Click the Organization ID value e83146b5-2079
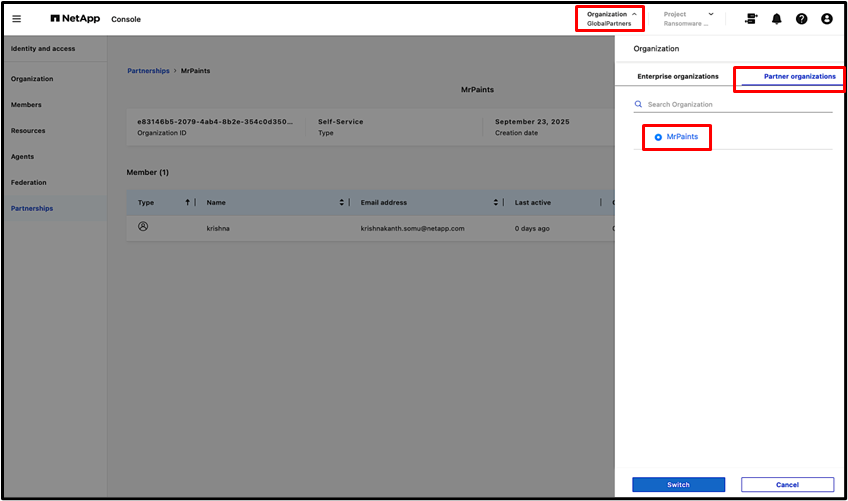 pos(215,122)
